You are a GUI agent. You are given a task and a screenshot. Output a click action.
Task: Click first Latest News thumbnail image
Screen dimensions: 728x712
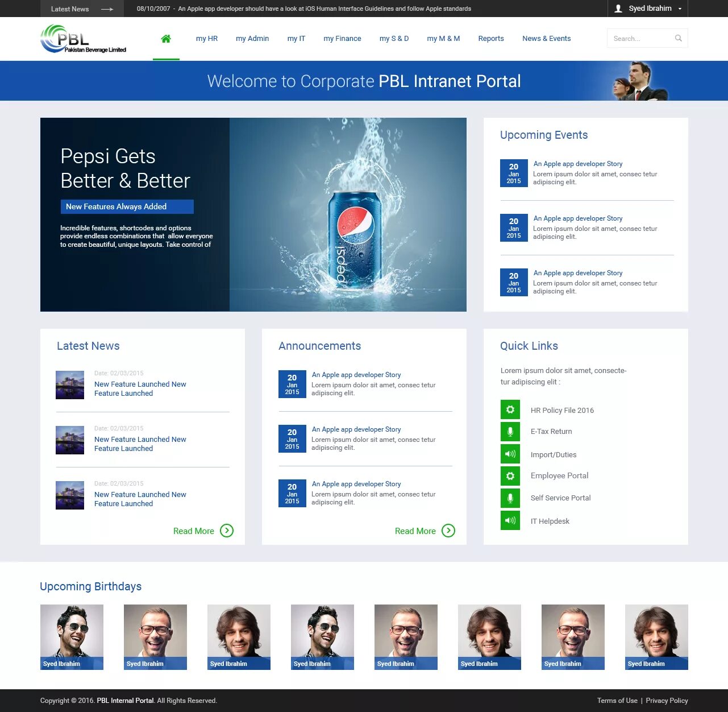click(70, 385)
